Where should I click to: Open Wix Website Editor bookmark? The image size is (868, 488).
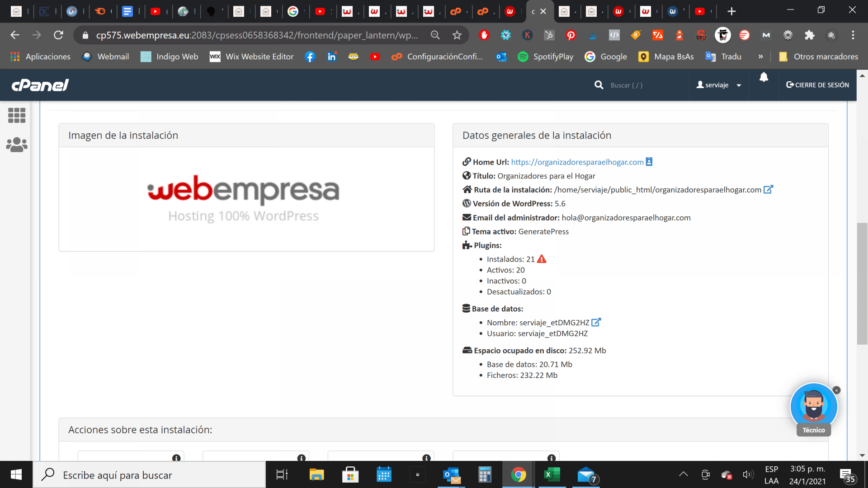(x=251, y=56)
